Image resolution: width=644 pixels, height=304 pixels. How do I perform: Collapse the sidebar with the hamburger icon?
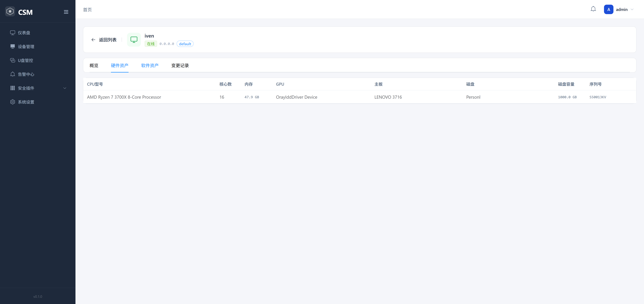tap(66, 12)
